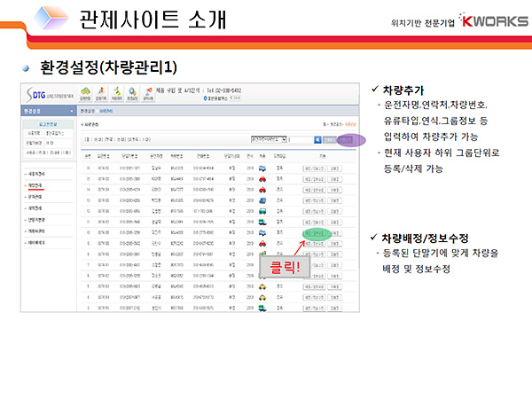
Task: Click the 배정/정보수정 button in row 13
Action: (314, 201)
